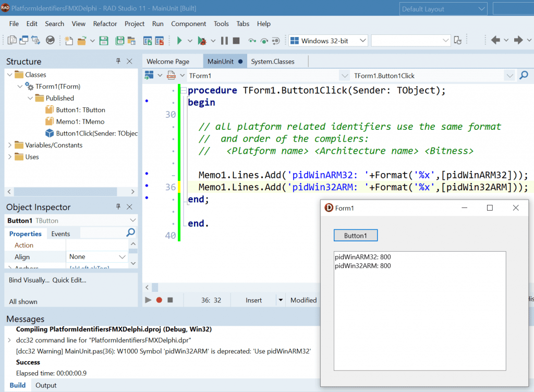
Task: Open the dropdown beside the green Run arrow
Action: click(190, 41)
